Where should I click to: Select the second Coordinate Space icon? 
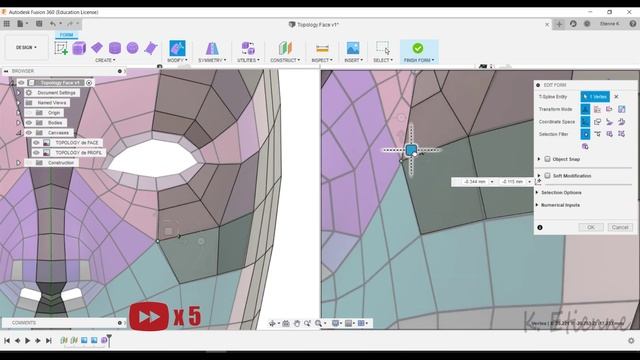[597, 122]
